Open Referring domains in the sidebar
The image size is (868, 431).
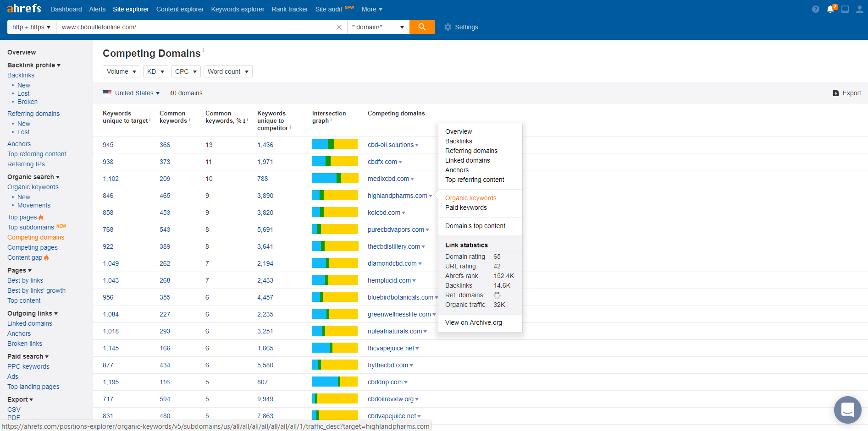click(x=33, y=114)
